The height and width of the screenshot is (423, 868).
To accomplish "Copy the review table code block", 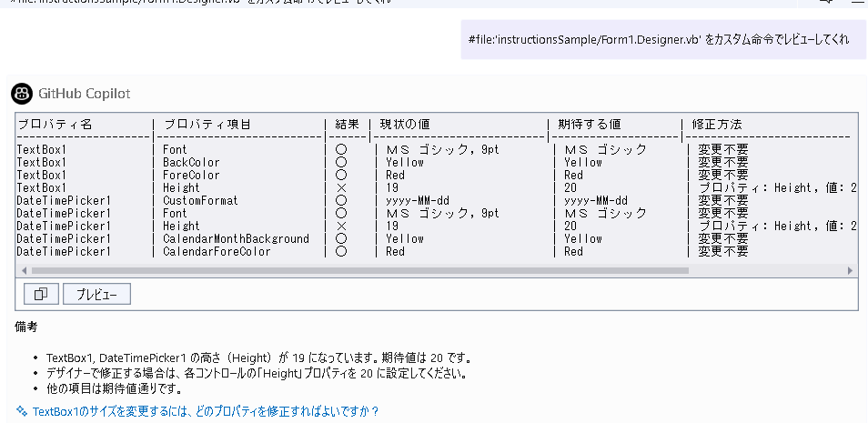I will click(41, 294).
